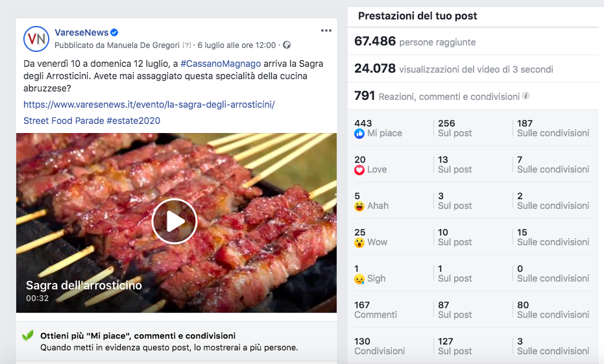This screenshot has height=364, width=604.
Task: Click the VareseNews VN profile logo
Action: coord(36,39)
